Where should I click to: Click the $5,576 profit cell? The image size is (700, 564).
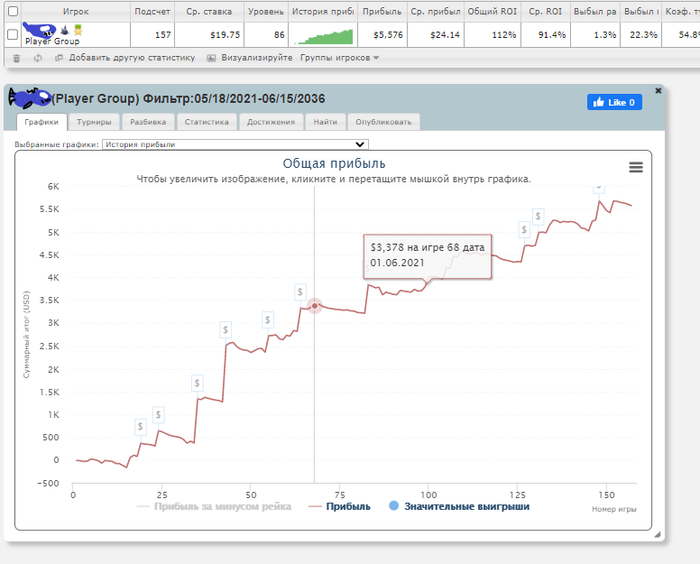coord(382,35)
